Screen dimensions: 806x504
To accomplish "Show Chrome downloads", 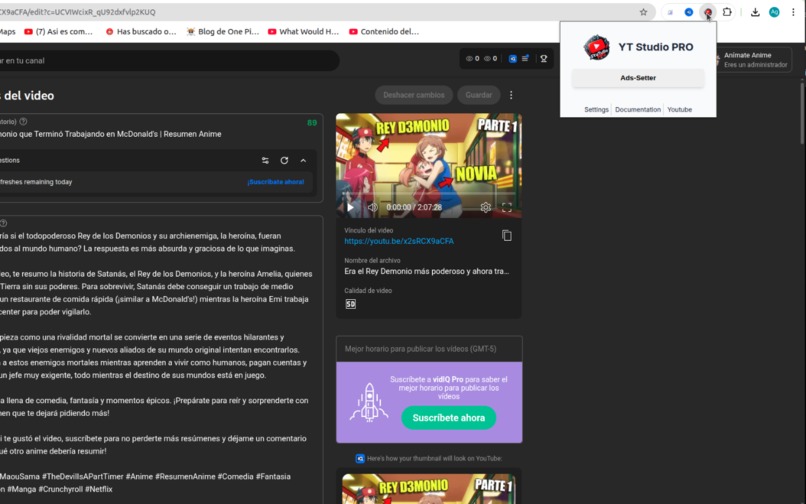I will (x=755, y=12).
